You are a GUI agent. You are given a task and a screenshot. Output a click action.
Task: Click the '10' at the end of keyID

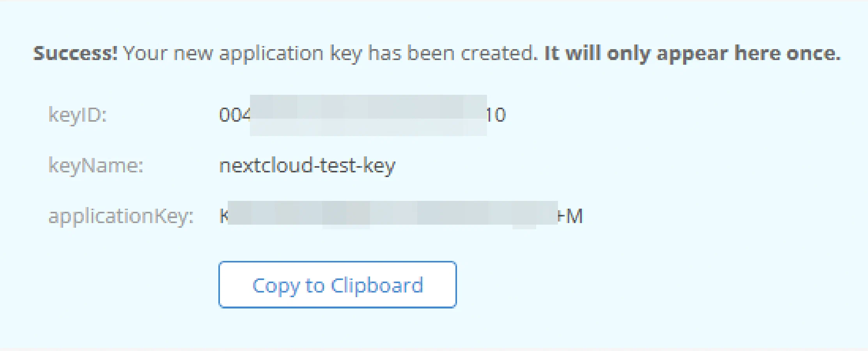(496, 115)
